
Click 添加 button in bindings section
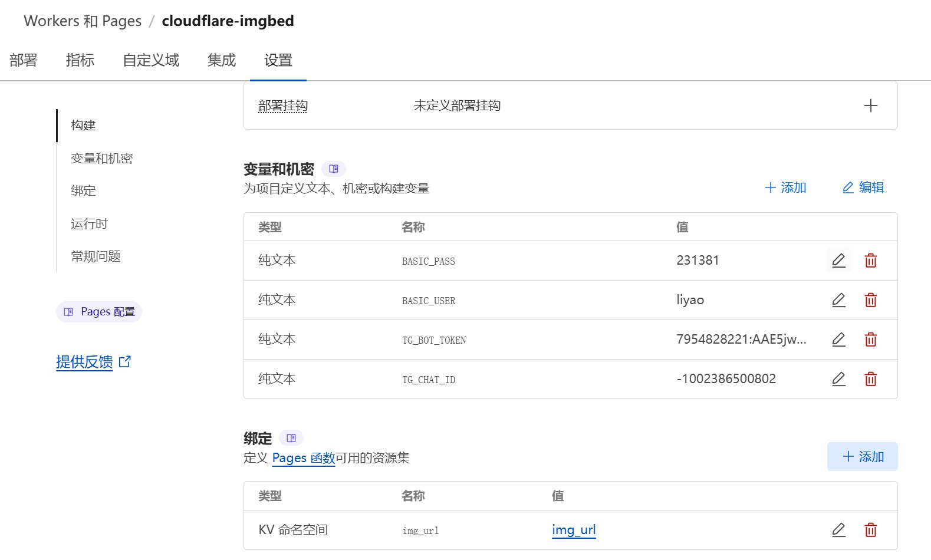[863, 457]
